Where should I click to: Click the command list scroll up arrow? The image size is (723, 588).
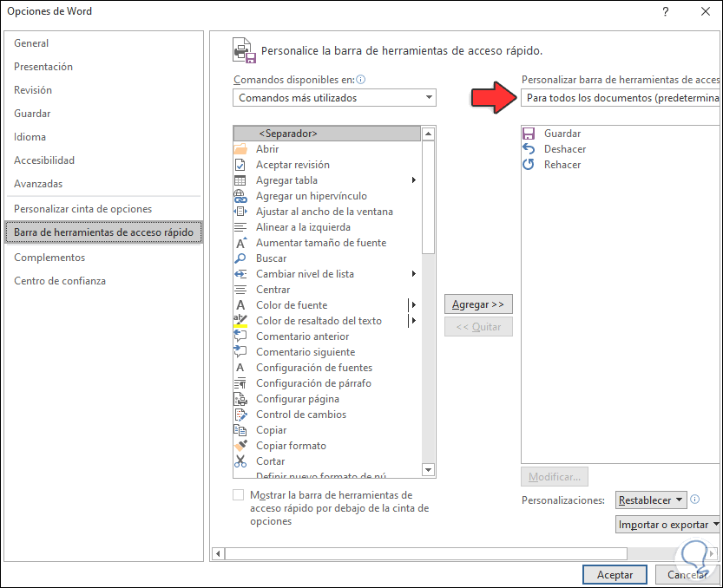pos(429,134)
